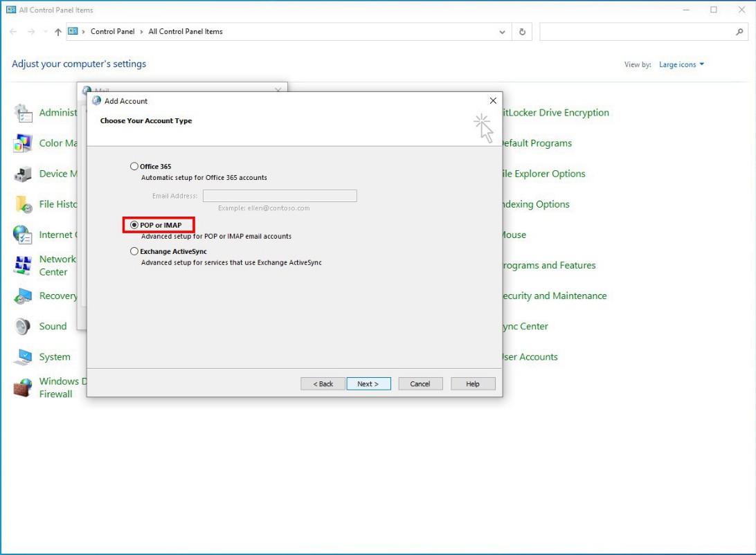Open Help in Add Account dialog
Screen dimensions: 756x555
472,383
